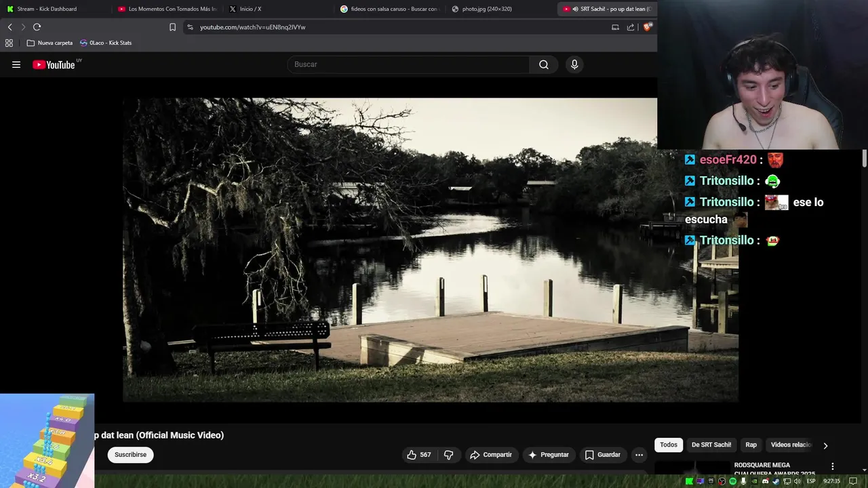
Task: Click the Compartir button
Action: [491, 455]
